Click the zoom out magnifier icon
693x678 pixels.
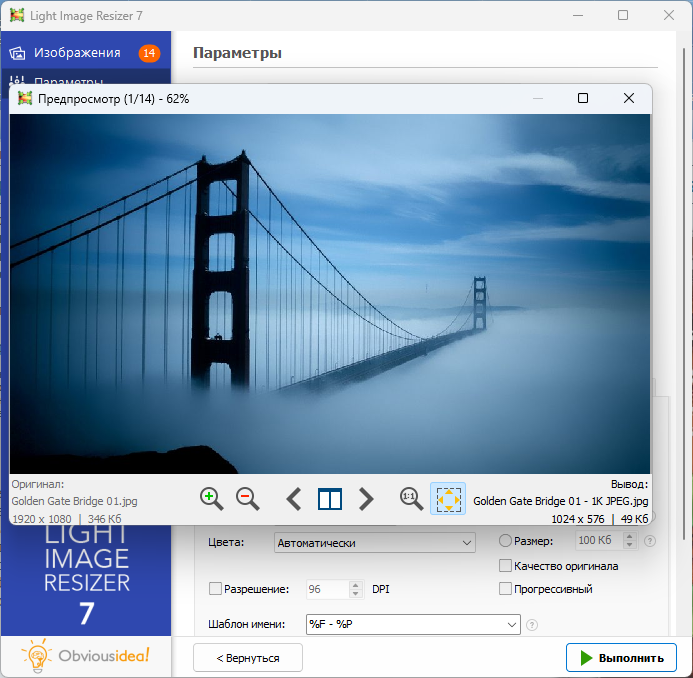(x=247, y=498)
